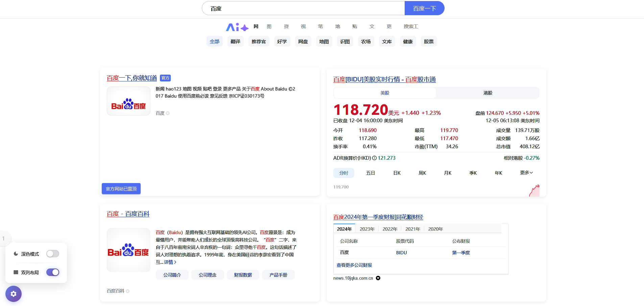Screen dimensions: 644x306
Task: Select the 分时 chart tab
Action: 344,173
